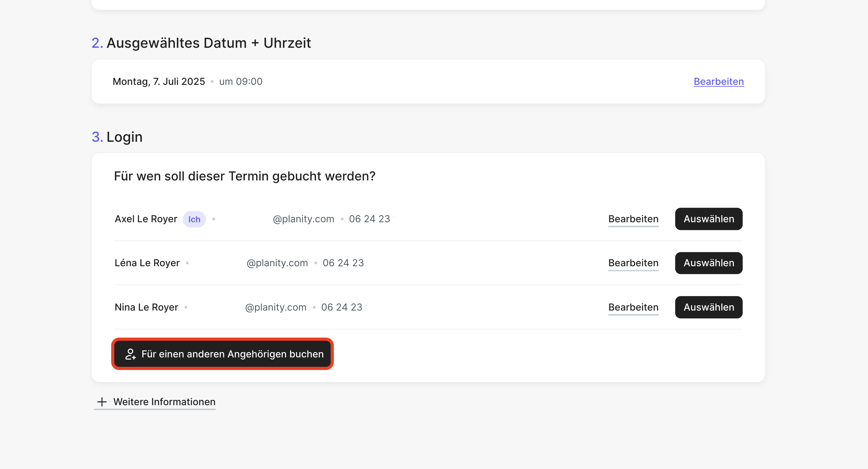Click Nina's phone number 06 24 23
868x469 pixels.
pos(341,307)
